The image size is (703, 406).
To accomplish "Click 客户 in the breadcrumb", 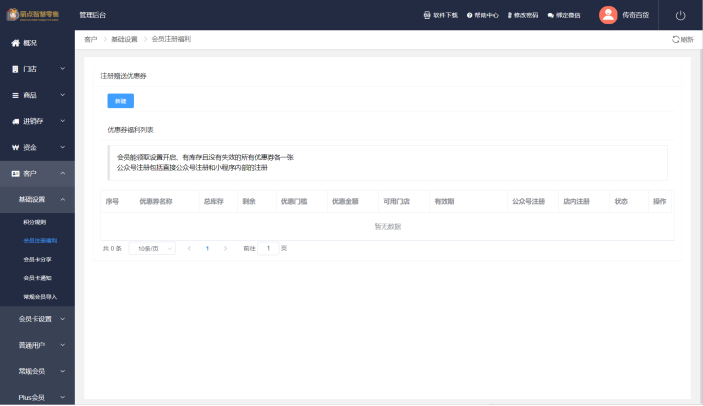I will pyautogui.click(x=91, y=39).
